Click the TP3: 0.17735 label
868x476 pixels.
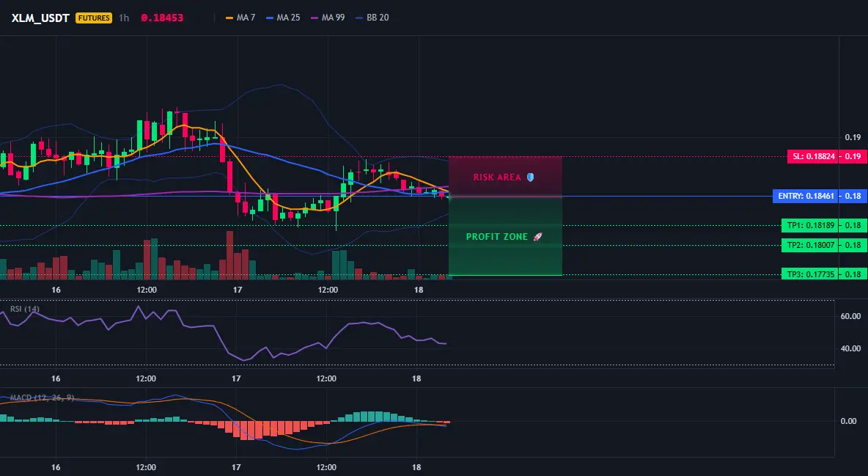click(x=809, y=274)
